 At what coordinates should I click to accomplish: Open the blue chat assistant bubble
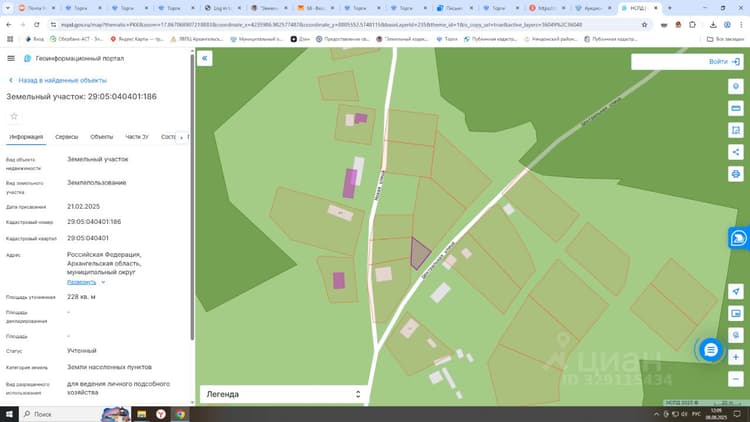tap(711, 350)
